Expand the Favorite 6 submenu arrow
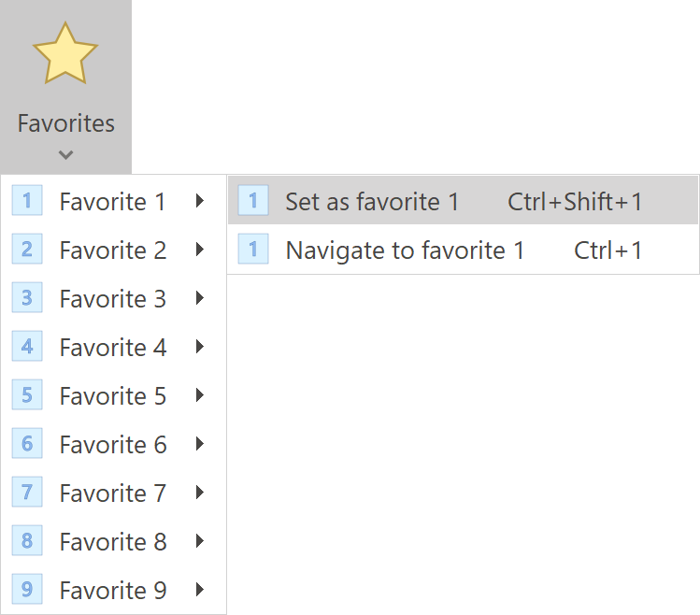 tap(200, 444)
